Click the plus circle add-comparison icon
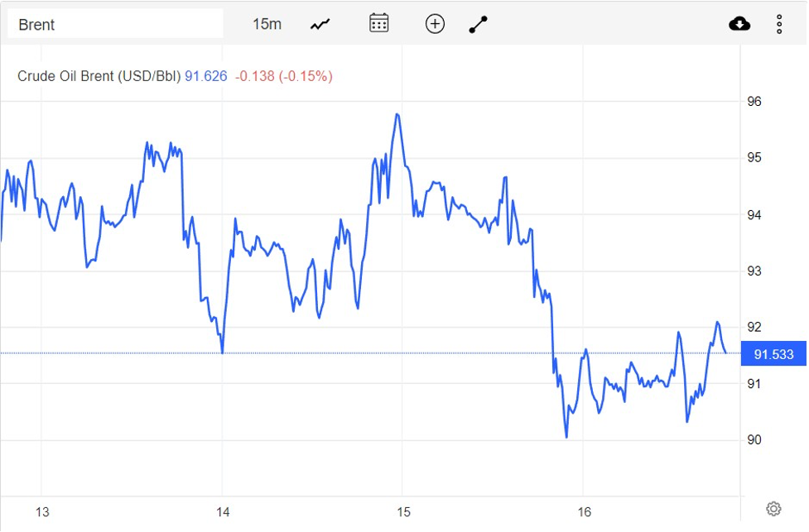This screenshot has height=532, width=809. [435, 24]
